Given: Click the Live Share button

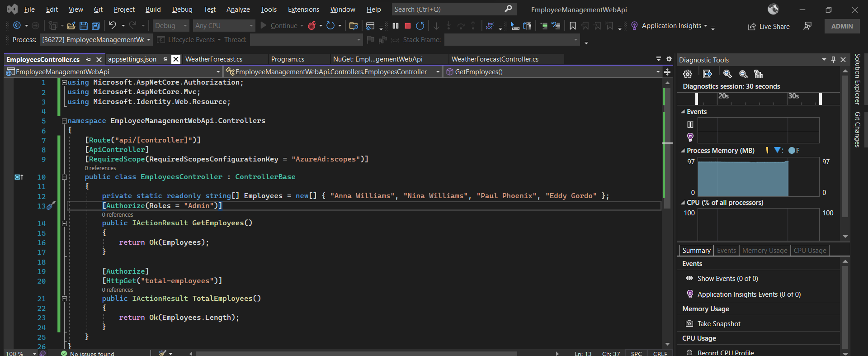Looking at the screenshot, I should pyautogui.click(x=769, y=27).
